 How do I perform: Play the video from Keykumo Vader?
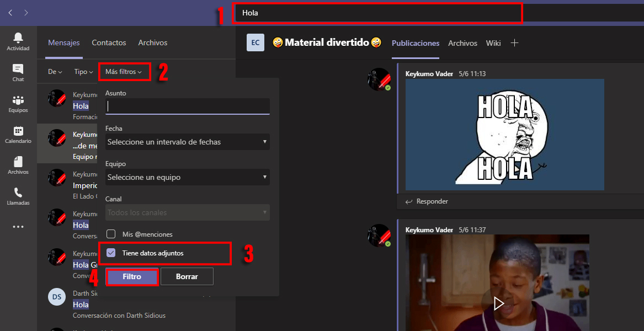(x=498, y=303)
